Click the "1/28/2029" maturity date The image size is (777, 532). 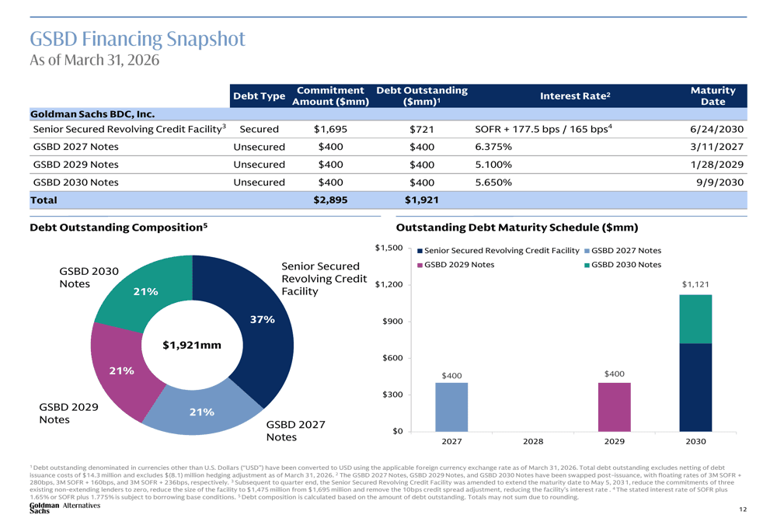click(x=716, y=165)
